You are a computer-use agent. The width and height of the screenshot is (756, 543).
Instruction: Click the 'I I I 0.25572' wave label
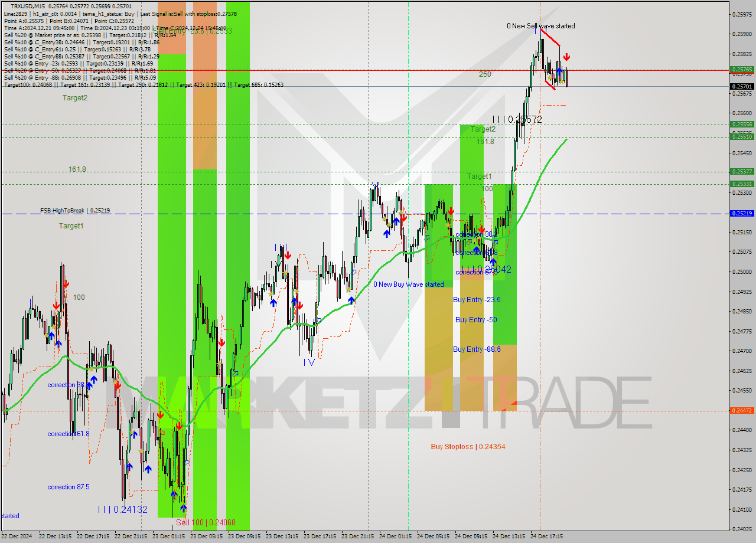click(x=517, y=119)
